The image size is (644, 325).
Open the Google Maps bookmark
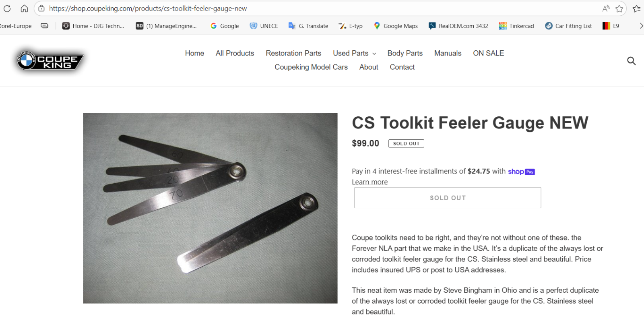pos(396,26)
